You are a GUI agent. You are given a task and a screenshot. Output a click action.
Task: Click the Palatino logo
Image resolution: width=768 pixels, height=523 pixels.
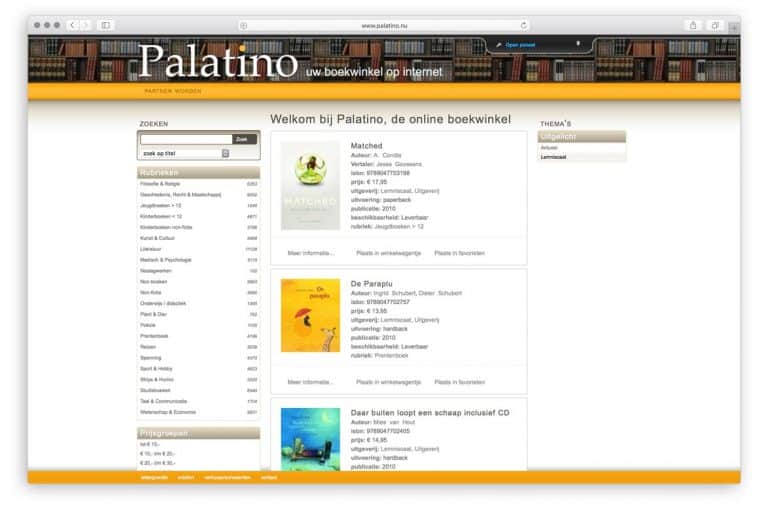pos(218,61)
